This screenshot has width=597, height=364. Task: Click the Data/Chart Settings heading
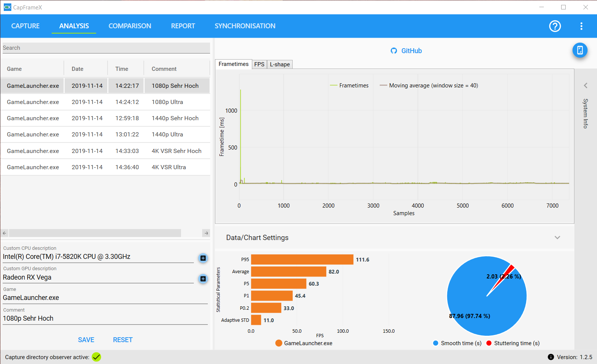[257, 238]
